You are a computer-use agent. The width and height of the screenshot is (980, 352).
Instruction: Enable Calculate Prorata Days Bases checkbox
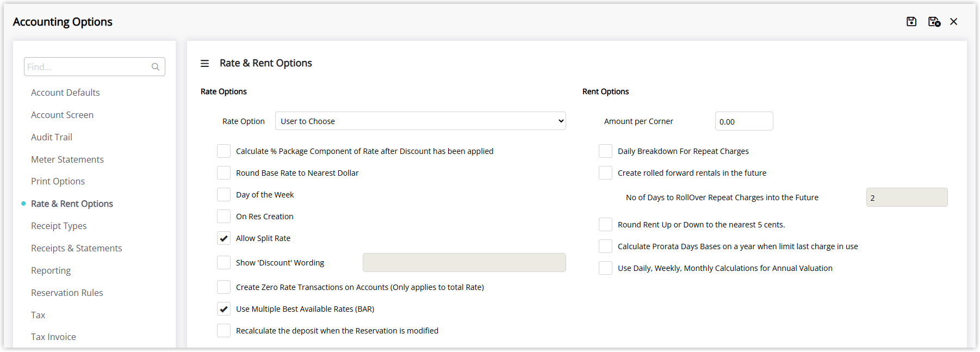pyautogui.click(x=605, y=246)
